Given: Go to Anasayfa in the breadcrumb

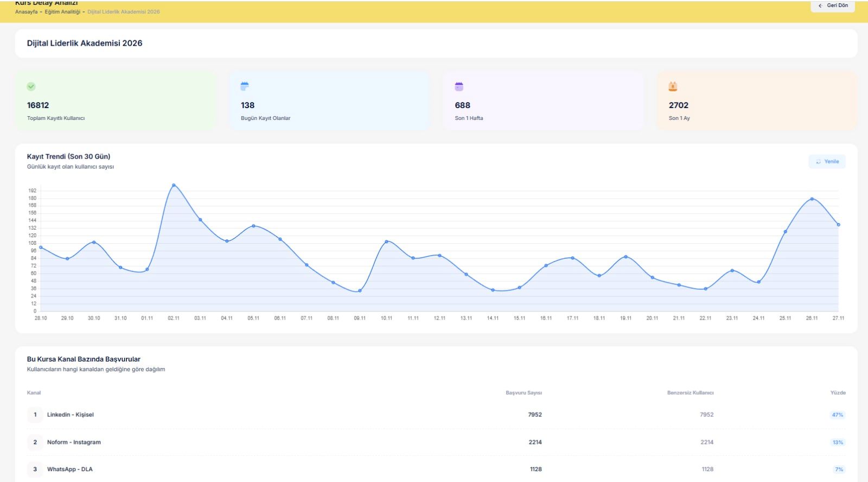Looking at the screenshot, I should [26, 12].
